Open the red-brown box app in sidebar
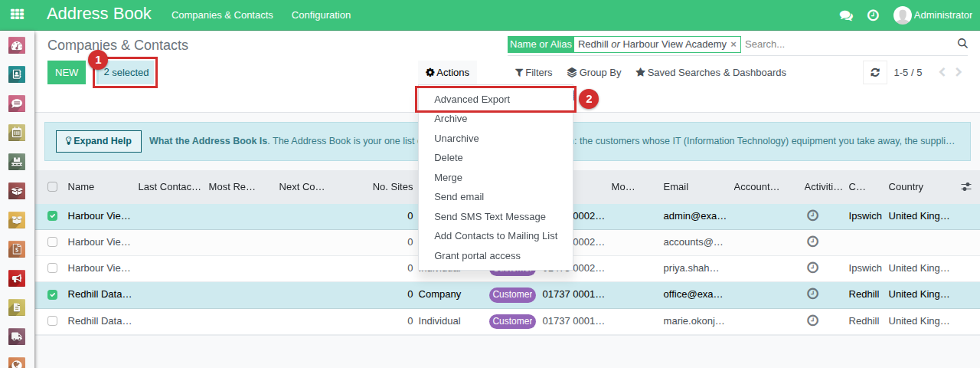This screenshot has height=368, width=980. coord(17,190)
